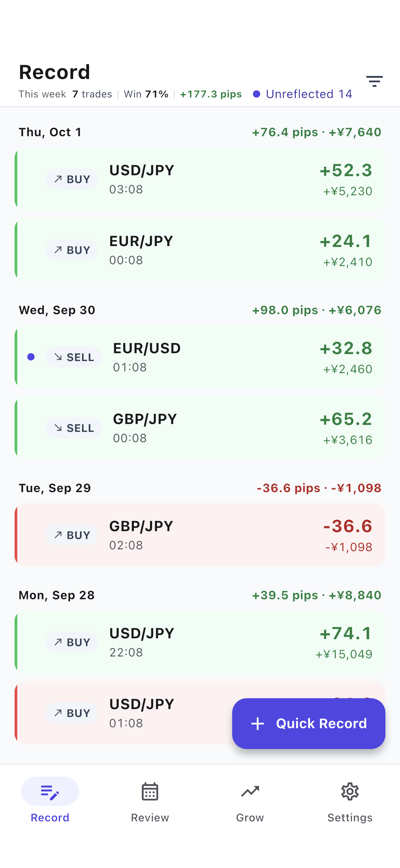Open the Review calendar icon

click(150, 791)
